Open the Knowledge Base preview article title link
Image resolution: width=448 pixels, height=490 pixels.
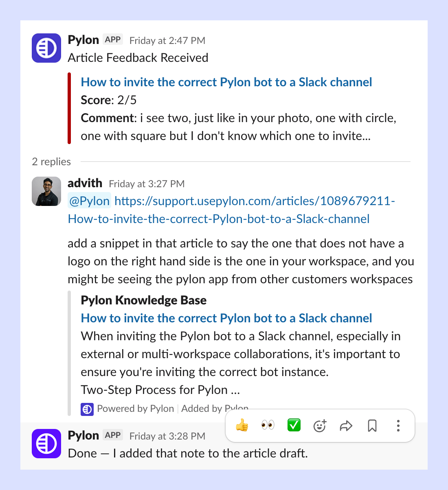tap(226, 318)
